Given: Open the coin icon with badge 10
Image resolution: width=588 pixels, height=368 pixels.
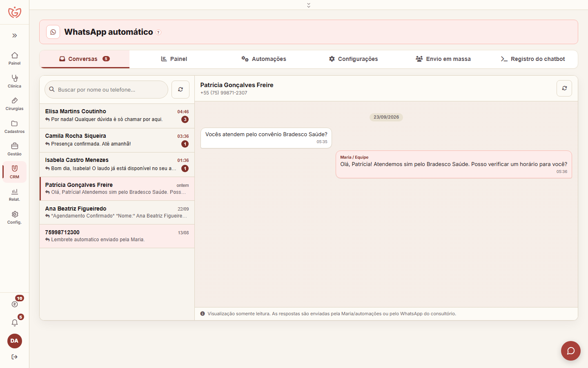Looking at the screenshot, I should click(15, 304).
